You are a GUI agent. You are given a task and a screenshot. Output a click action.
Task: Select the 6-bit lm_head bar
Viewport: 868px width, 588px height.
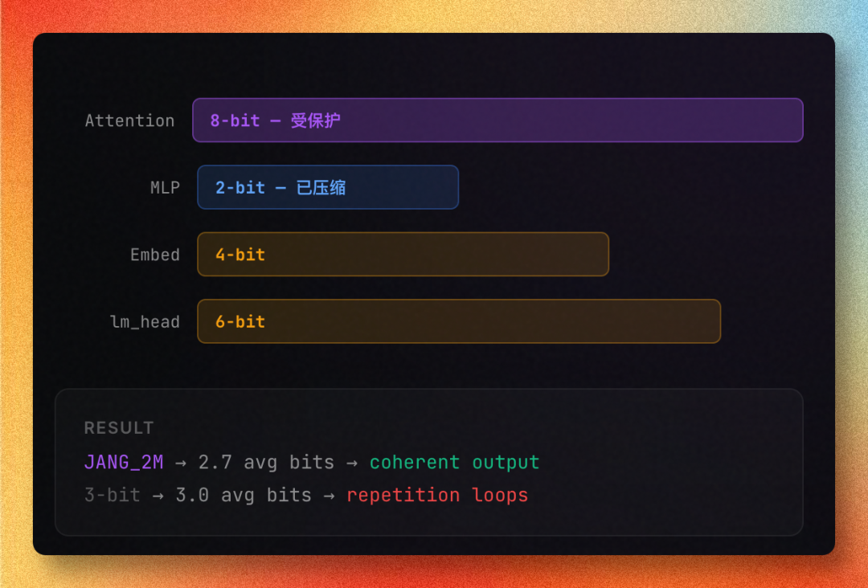click(458, 321)
